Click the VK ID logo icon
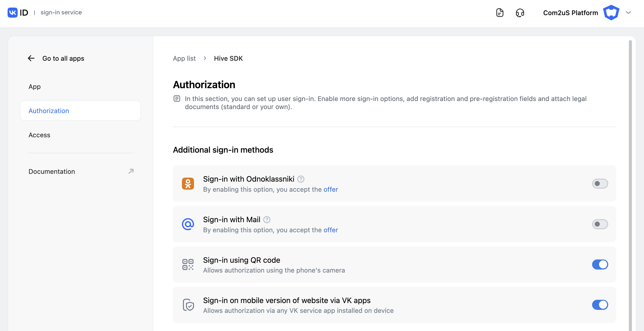The width and height of the screenshot is (644, 331). 13,13
